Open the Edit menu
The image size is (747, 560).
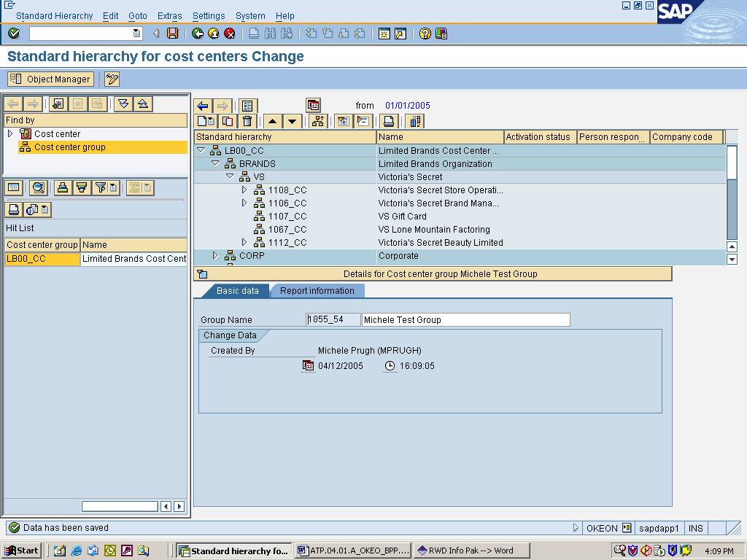(111, 16)
